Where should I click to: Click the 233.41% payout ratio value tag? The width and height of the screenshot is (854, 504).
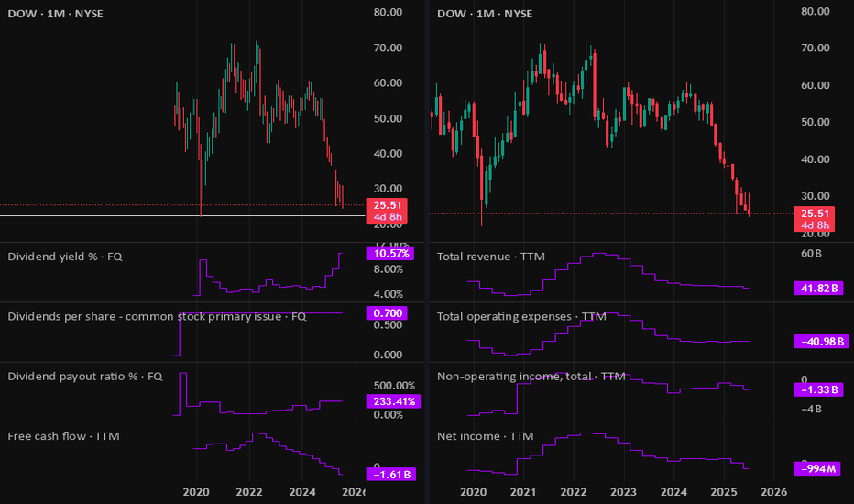coord(394,401)
